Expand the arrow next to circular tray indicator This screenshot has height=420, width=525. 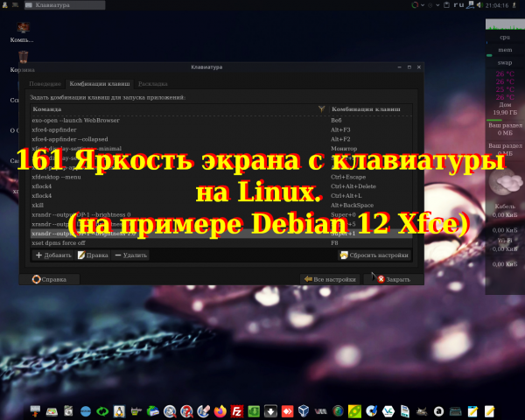tap(423, 5)
